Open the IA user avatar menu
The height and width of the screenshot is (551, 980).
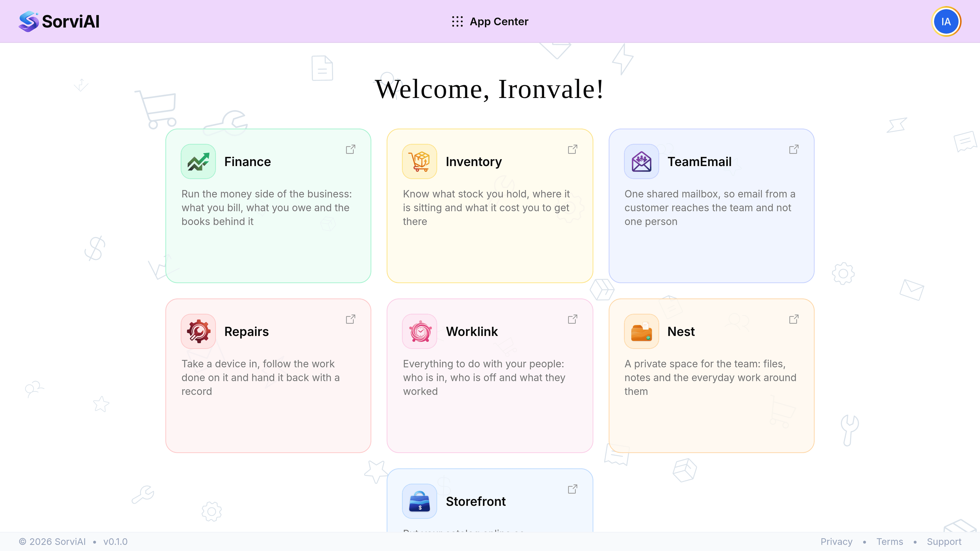946,21
